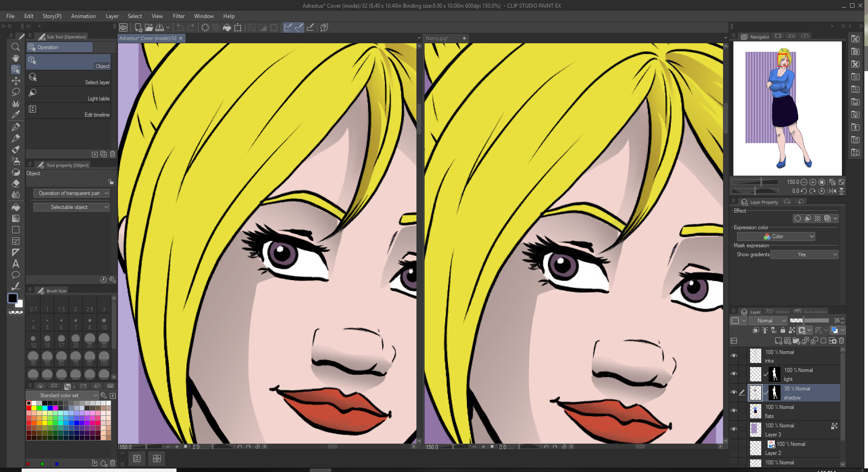The height and width of the screenshot is (472, 868).
Task: Toggle visibility of the flats layer
Action: [734, 411]
